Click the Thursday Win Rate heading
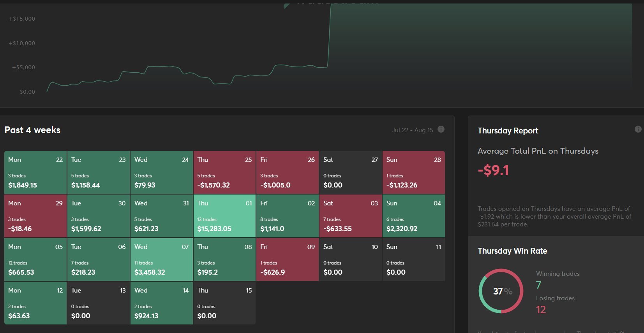The image size is (644, 333). point(512,251)
